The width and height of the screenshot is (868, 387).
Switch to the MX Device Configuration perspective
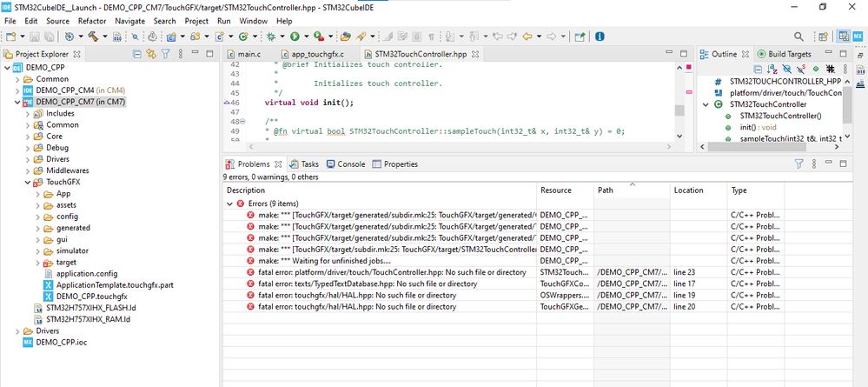click(858, 37)
